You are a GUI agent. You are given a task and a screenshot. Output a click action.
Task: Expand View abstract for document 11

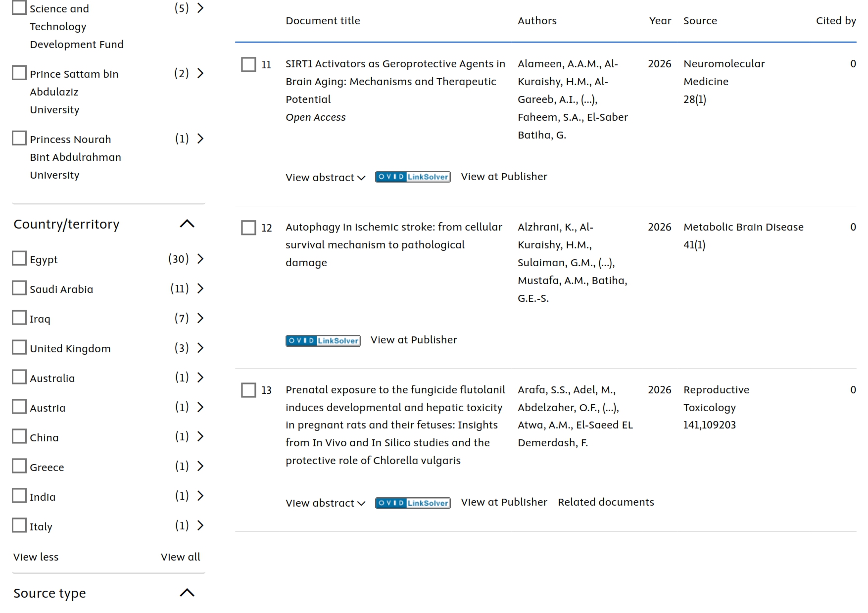325,178
